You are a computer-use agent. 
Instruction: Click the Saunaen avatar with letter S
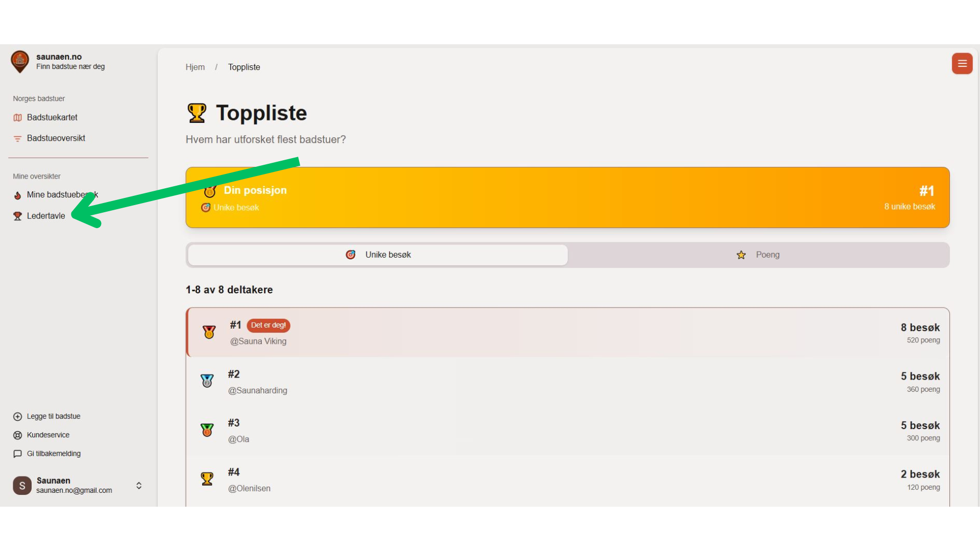22,486
